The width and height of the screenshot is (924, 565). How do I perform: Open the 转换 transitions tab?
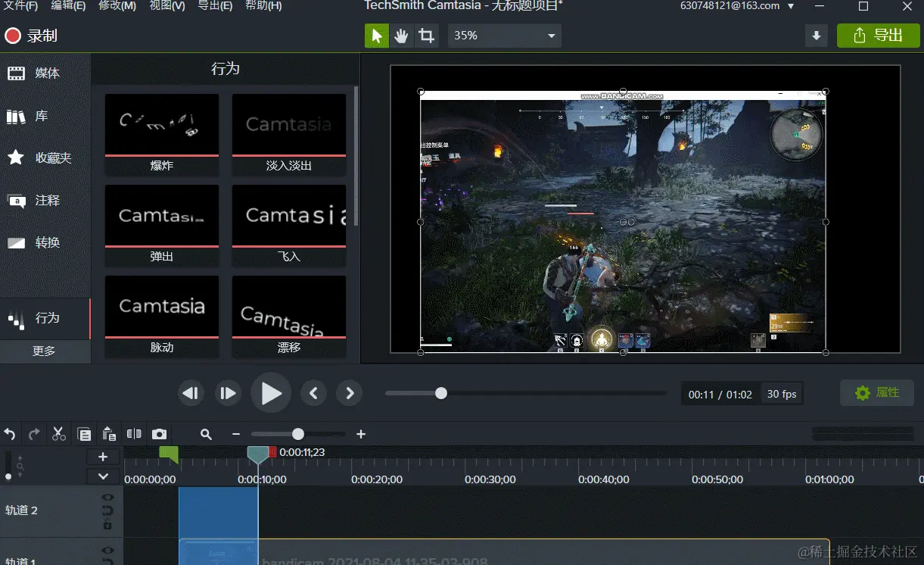tap(45, 243)
